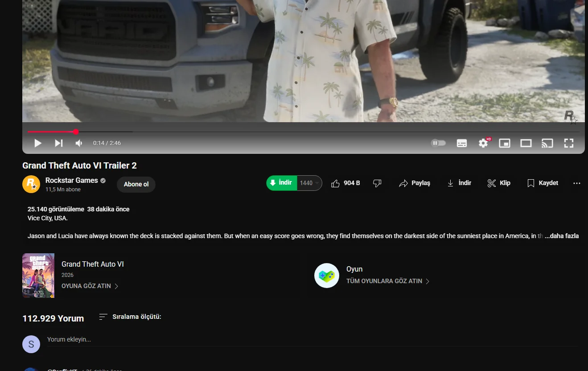Click the 112.929 Yorum comment count
588x371 pixels.
[53, 318]
